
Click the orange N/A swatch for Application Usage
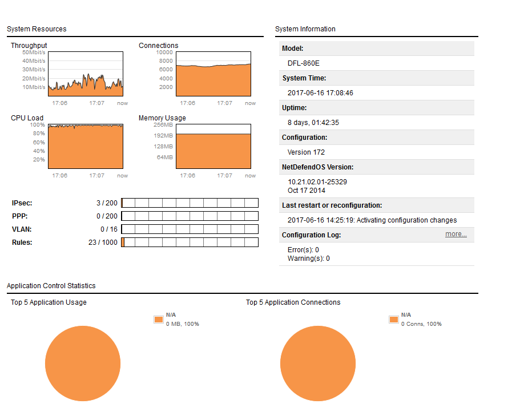point(158,320)
